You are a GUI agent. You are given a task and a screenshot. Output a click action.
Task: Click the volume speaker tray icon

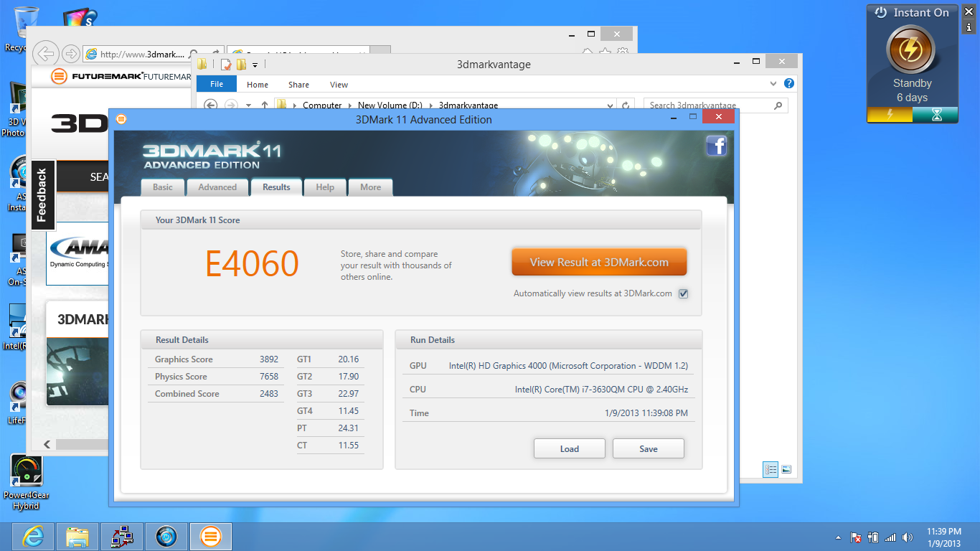(x=908, y=537)
